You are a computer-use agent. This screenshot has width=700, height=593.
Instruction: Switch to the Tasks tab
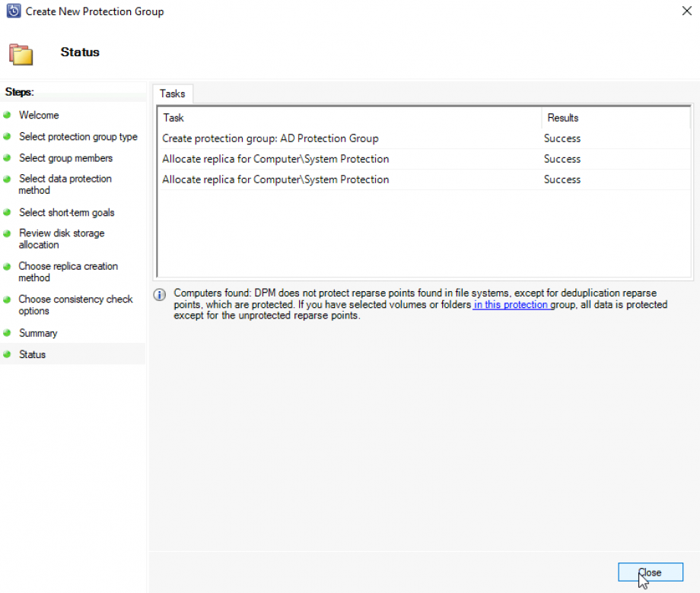[x=172, y=93]
